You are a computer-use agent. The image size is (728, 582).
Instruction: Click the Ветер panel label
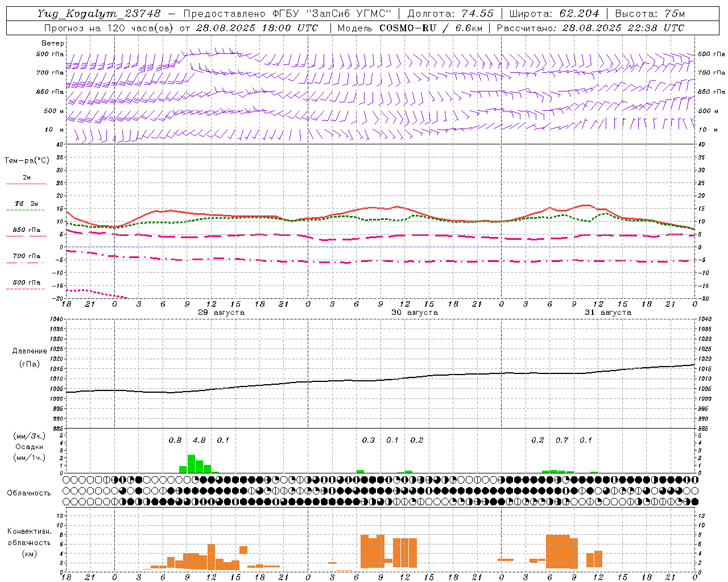(53, 43)
